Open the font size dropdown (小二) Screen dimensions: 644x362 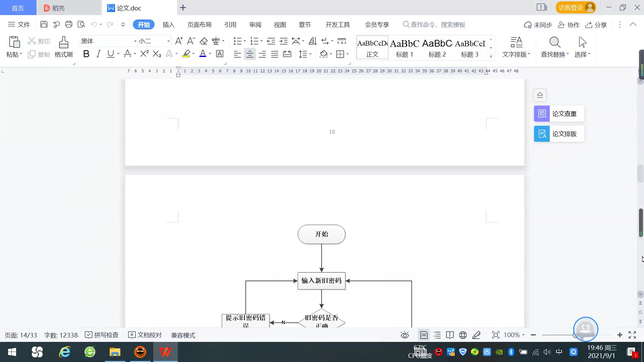tap(168, 41)
